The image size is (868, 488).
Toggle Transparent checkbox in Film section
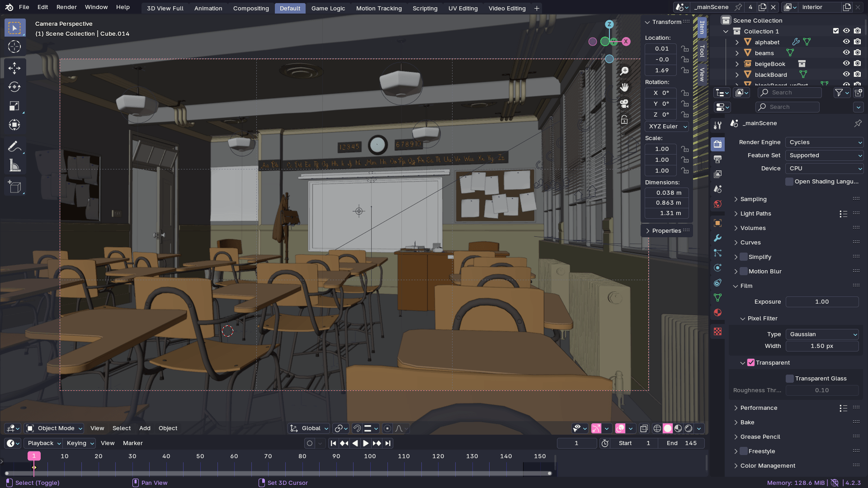click(750, 362)
